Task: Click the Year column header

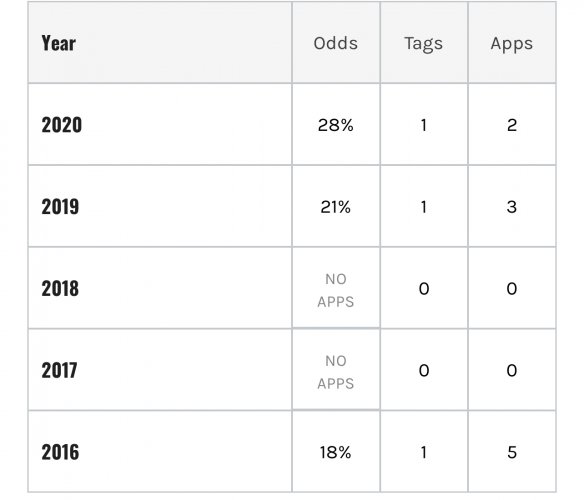Action: point(58,43)
